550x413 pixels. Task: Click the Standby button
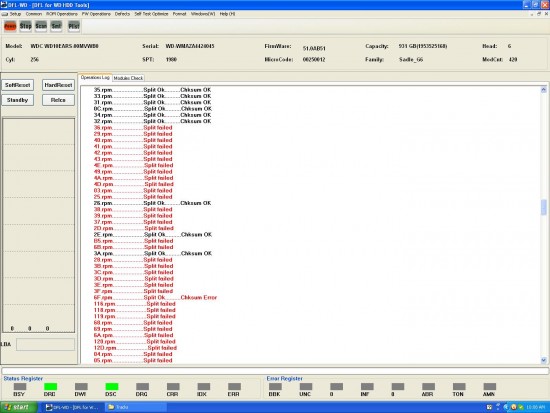coord(18,100)
